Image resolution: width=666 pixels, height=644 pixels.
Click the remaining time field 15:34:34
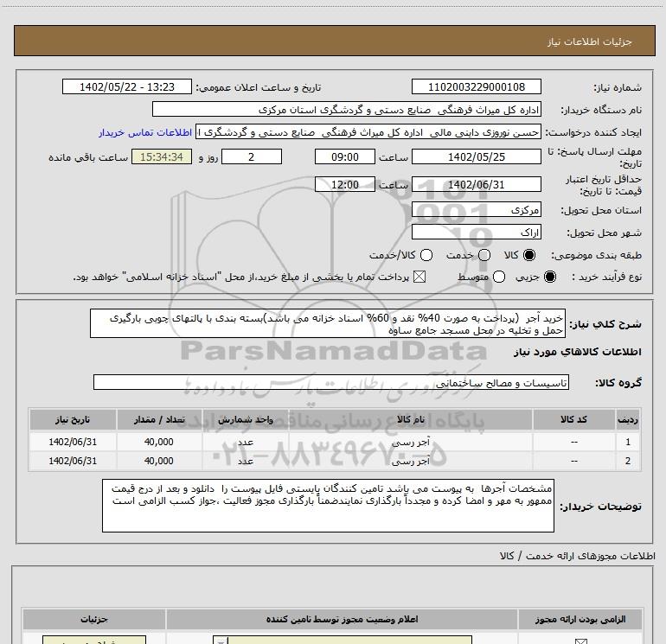pyautogui.click(x=162, y=157)
